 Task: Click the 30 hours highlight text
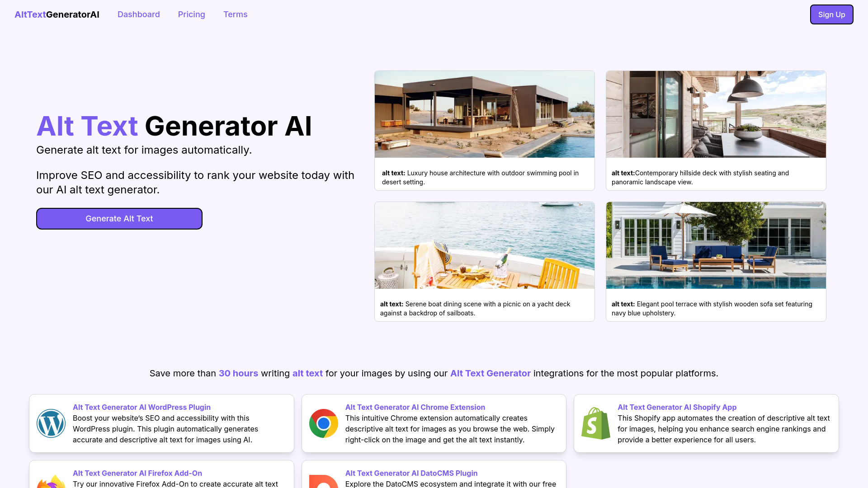click(238, 372)
